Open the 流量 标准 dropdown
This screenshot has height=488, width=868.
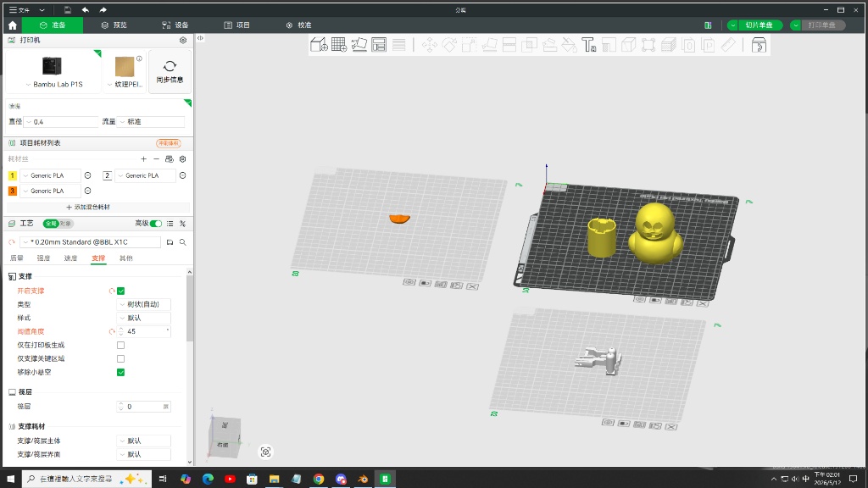click(151, 122)
